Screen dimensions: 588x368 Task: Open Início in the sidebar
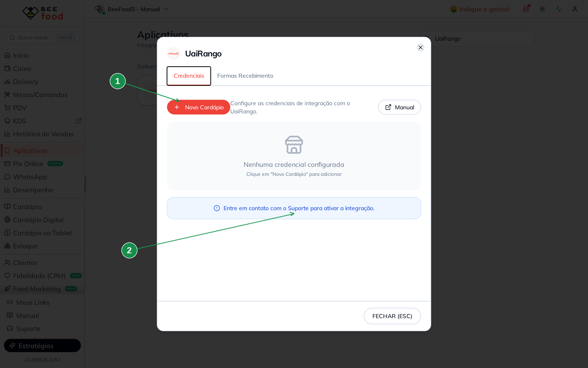coord(42,55)
